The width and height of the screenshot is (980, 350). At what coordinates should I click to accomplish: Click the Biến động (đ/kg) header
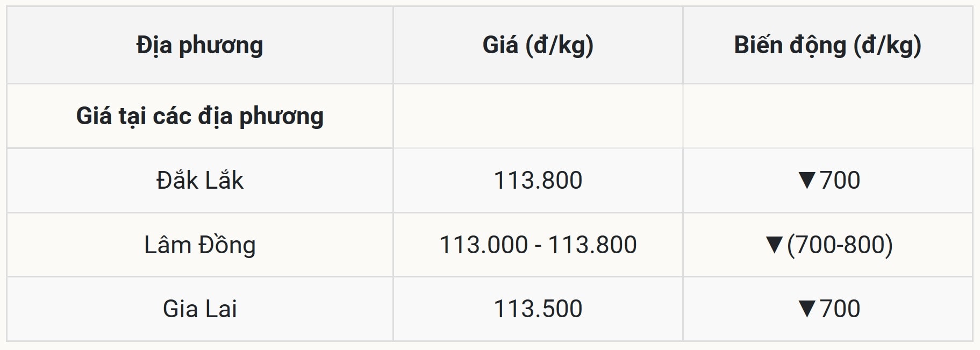(827, 45)
